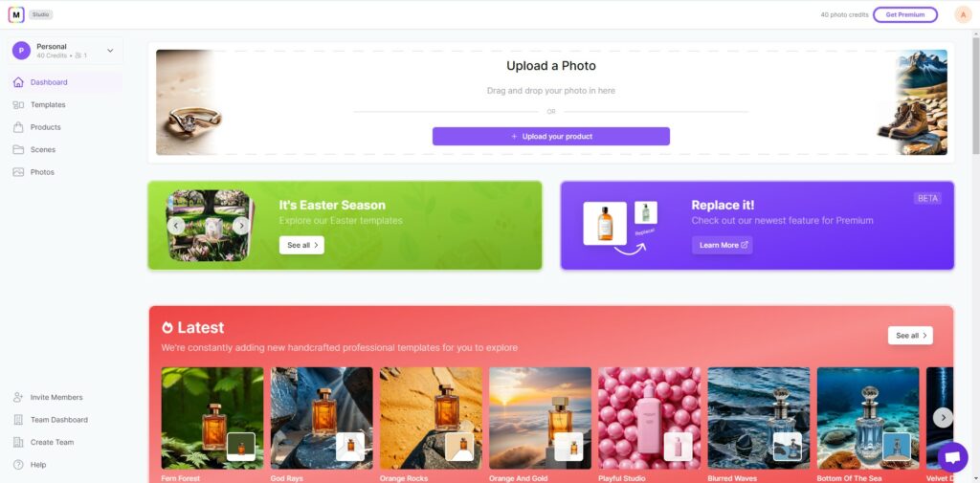This screenshot has height=483, width=980.
Task: Click the Get Premium button
Action: tap(905, 14)
